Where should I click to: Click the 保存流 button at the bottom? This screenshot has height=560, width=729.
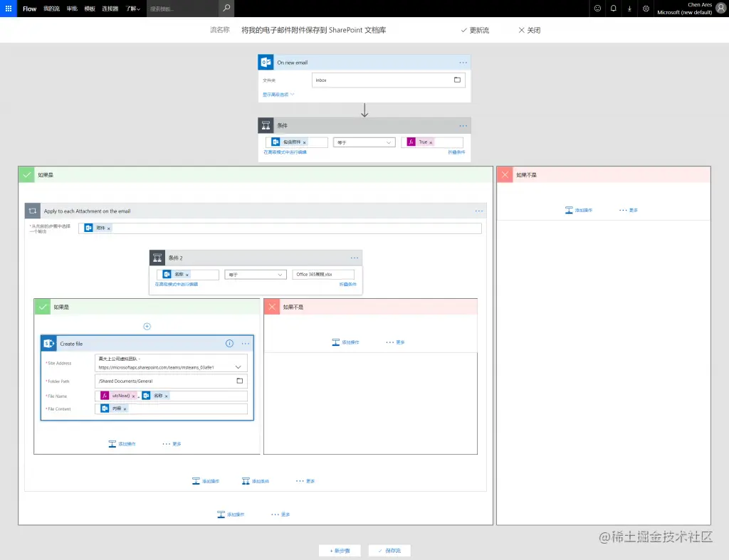click(x=389, y=551)
